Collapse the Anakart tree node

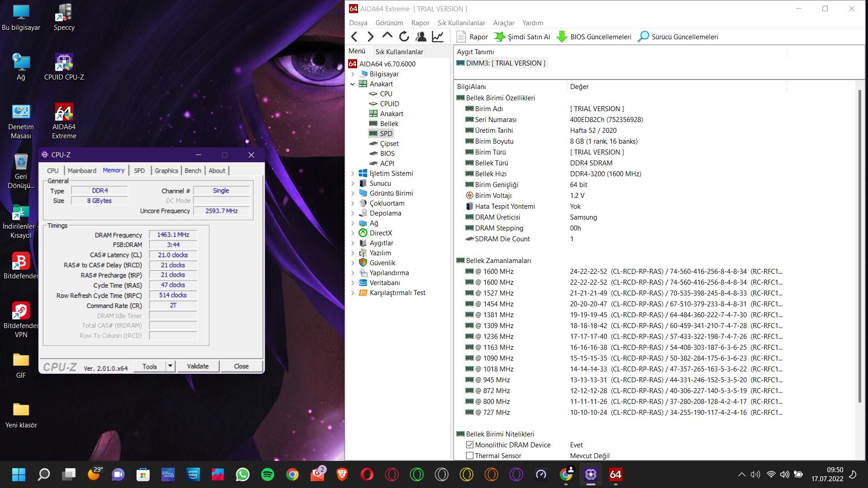353,84
